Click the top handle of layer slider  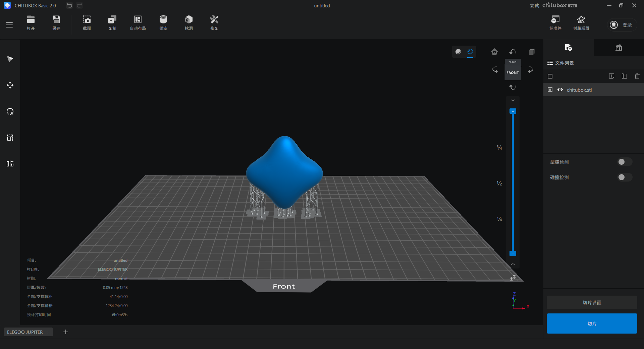point(513,111)
